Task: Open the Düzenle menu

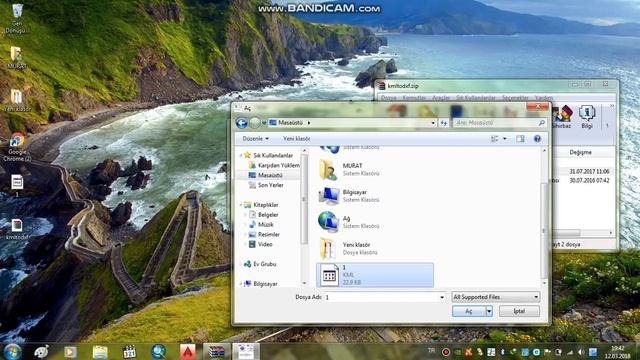Action: pos(255,139)
